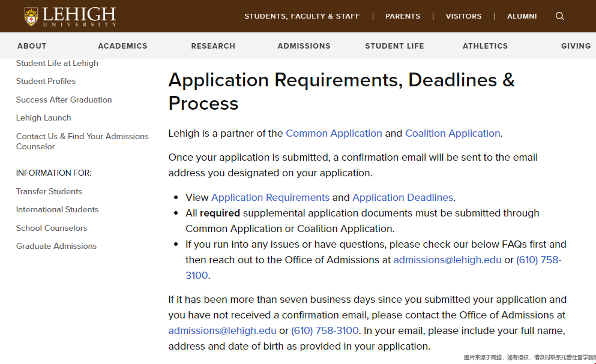596x364 pixels.
Task: Open the Lehigh Launch sidebar link
Action: [43, 118]
